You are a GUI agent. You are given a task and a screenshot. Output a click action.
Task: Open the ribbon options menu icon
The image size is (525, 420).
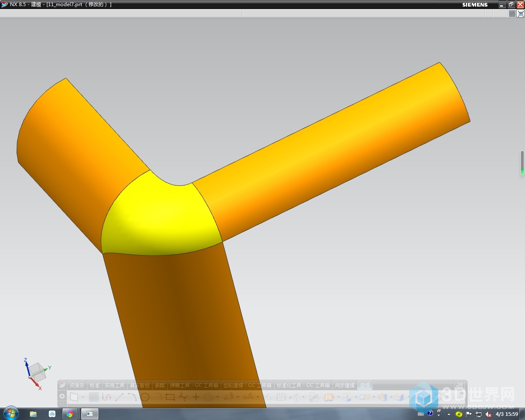pyautogui.click(x=460, y=385)
